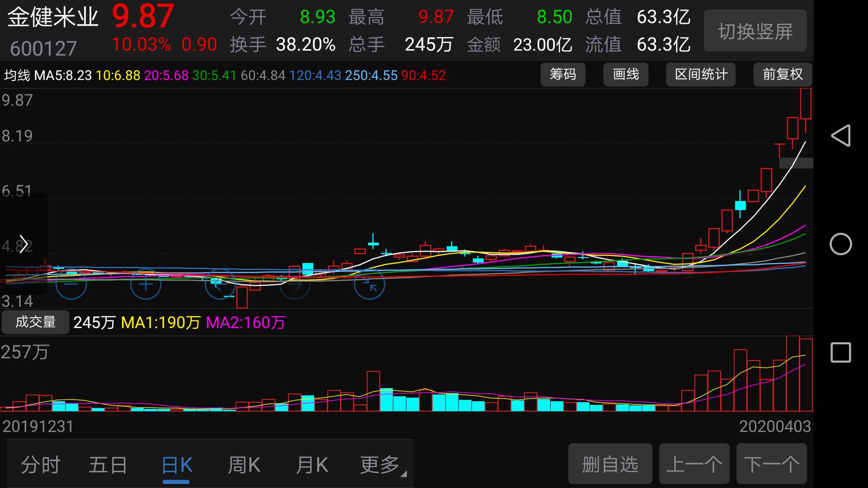Tap the 257万 volume axis label
The width and height of the screenshot is (868, 488).
tap(25, 352)
